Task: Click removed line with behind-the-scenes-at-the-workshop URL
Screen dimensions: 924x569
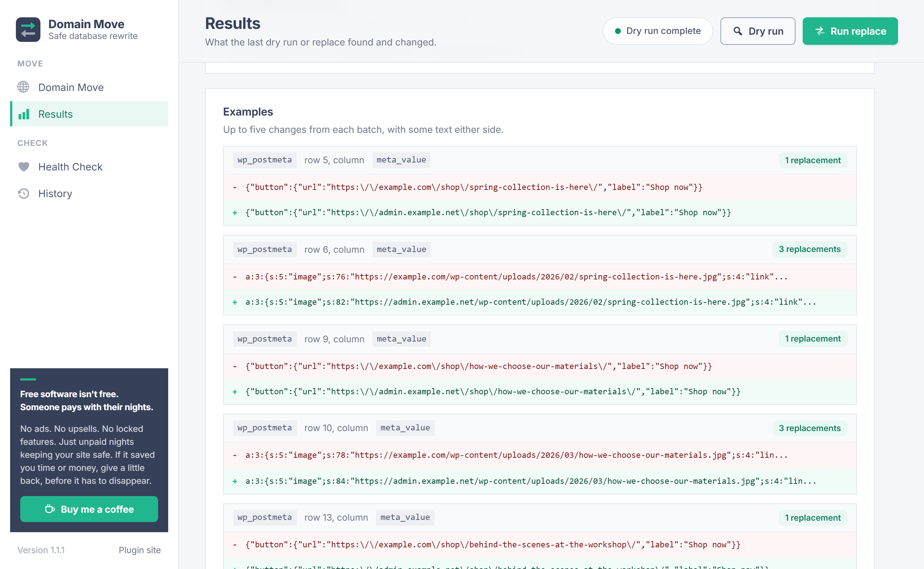Action: (x=540, y=544)
